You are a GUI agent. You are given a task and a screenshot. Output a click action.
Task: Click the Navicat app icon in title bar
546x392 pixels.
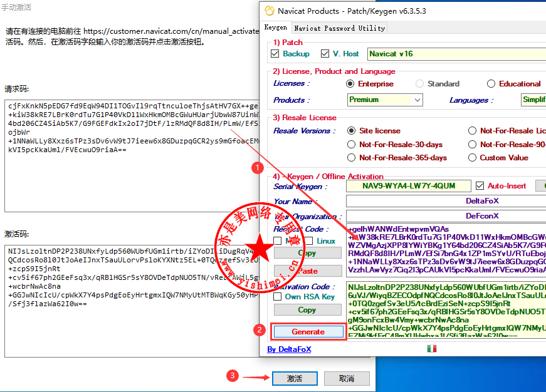270,11
